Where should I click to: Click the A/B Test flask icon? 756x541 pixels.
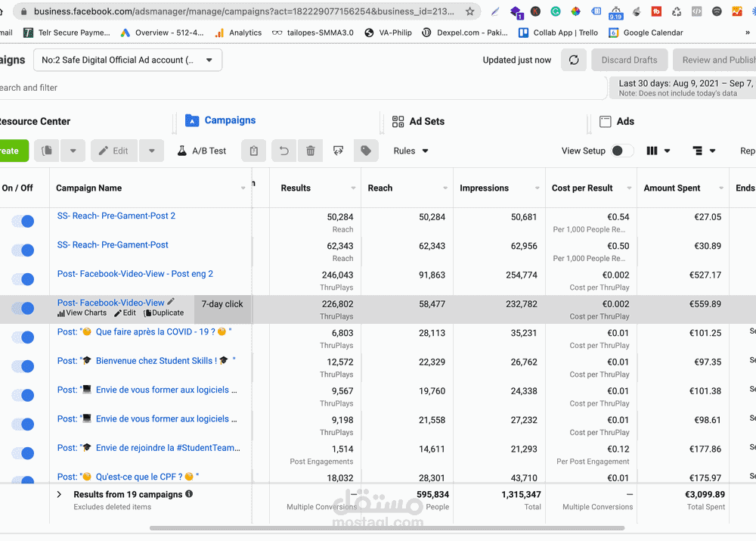point(181,151)
